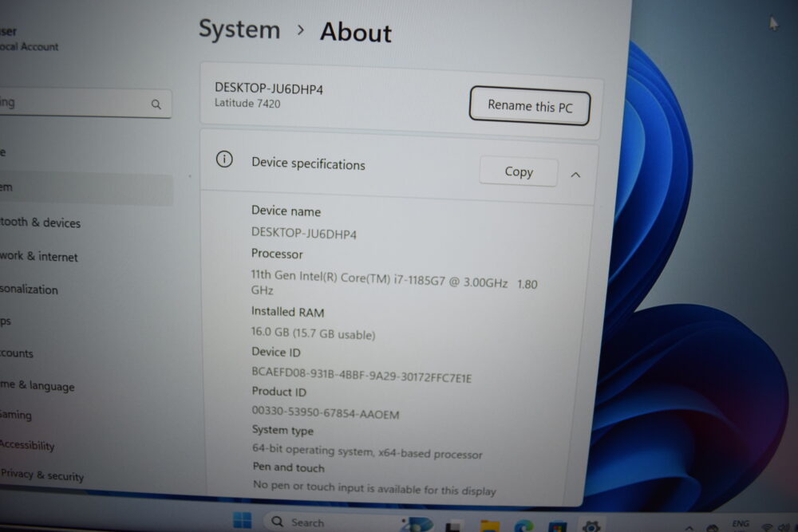The height and width of the screenshot is (532, 798).
Task: Launch Microsoft Edge from the taskbar
Action: [x=523, y=526]
